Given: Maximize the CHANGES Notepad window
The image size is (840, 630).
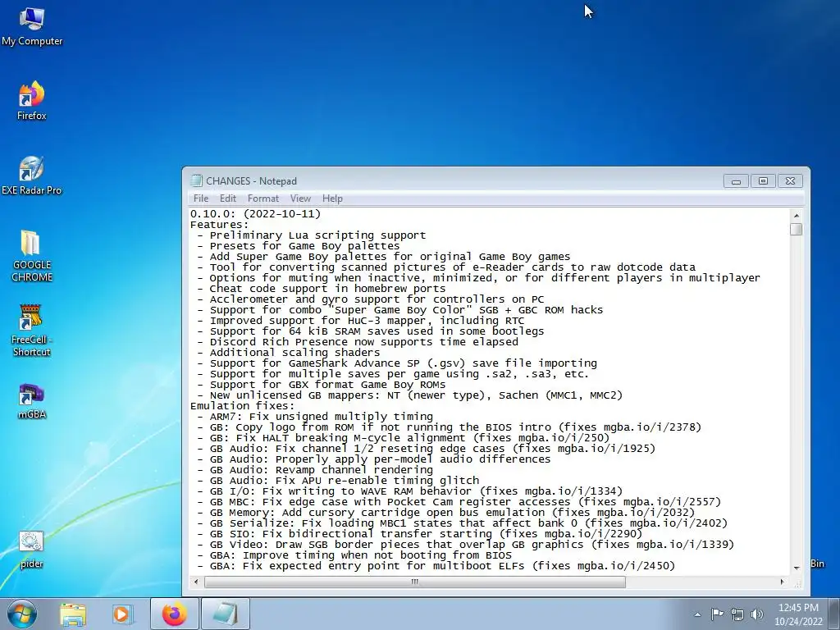Looking at the screenshot, I should pyautogui.click(x=763, y=181).
